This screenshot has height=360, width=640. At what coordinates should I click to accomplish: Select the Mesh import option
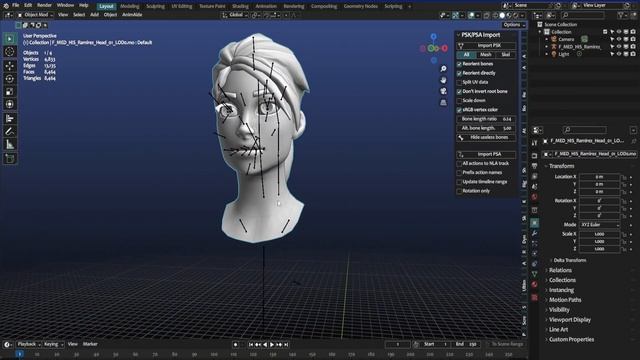click(x=486, y=55)
